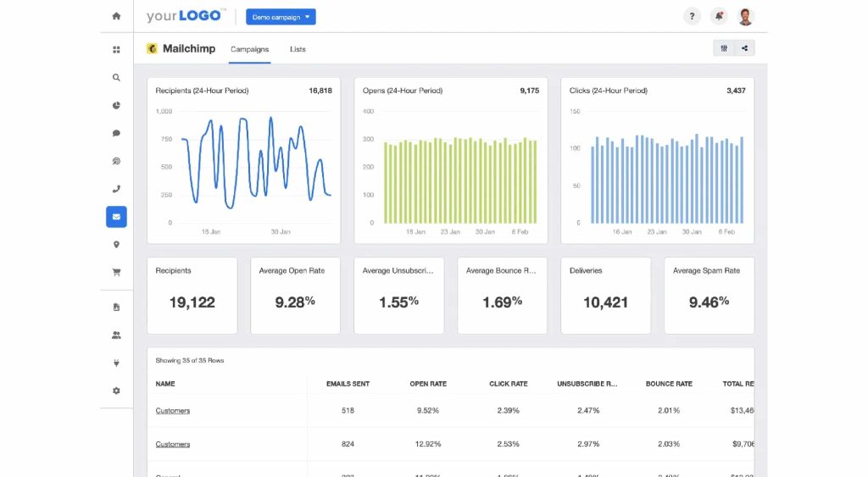Click the 12.92% open rate cell
Viewport: 868px width, 477px height.
point(428,444)
